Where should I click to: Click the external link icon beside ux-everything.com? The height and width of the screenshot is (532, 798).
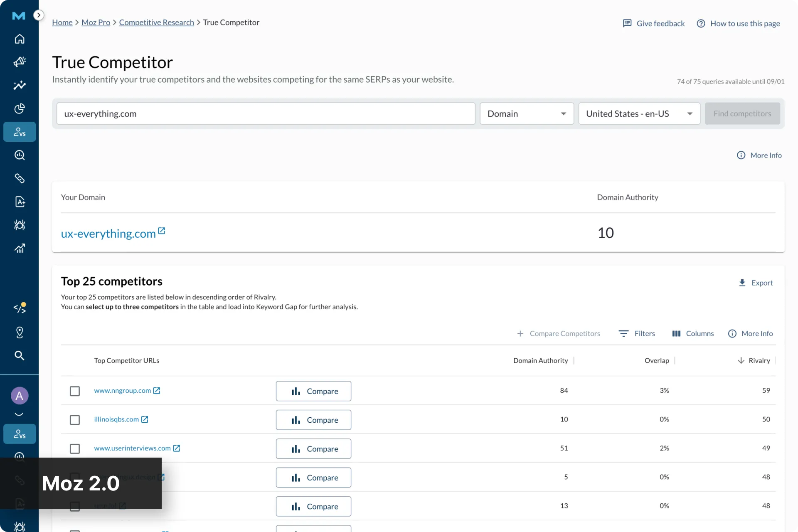(x=162, y=231)
